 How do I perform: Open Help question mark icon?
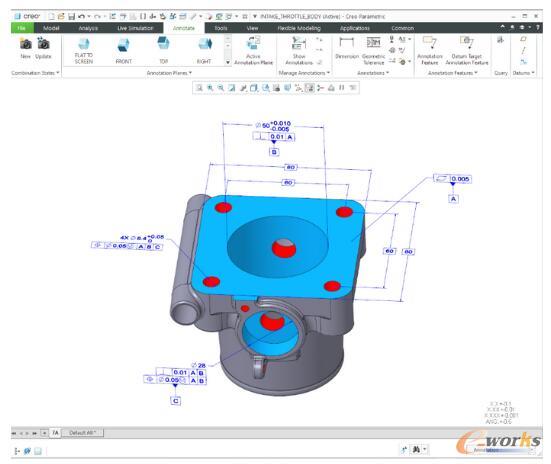coord(538,27)
